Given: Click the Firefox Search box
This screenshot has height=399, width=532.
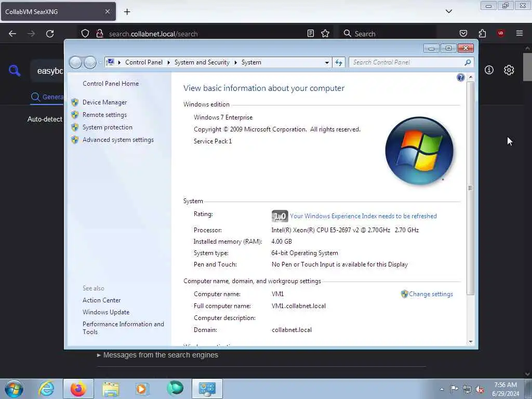Looking at the screenshot, I should (x=389, y=34).
